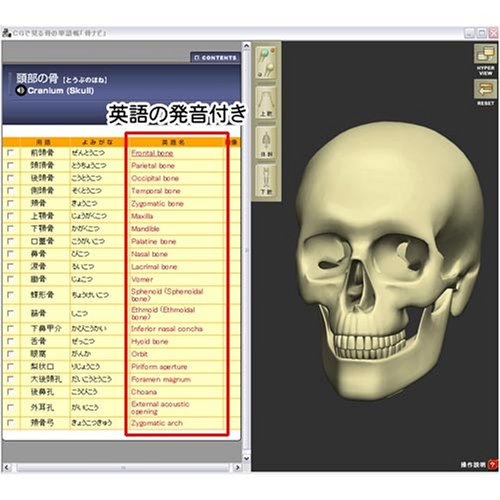Select the upper body view icon
The width and height of the screenshot is (500, 500).
[266, 103]
